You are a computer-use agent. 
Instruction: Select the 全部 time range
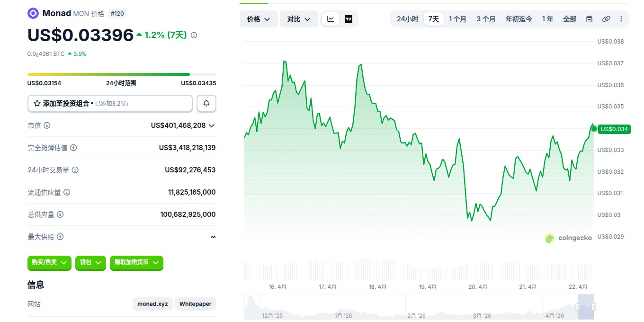[570, 19]
